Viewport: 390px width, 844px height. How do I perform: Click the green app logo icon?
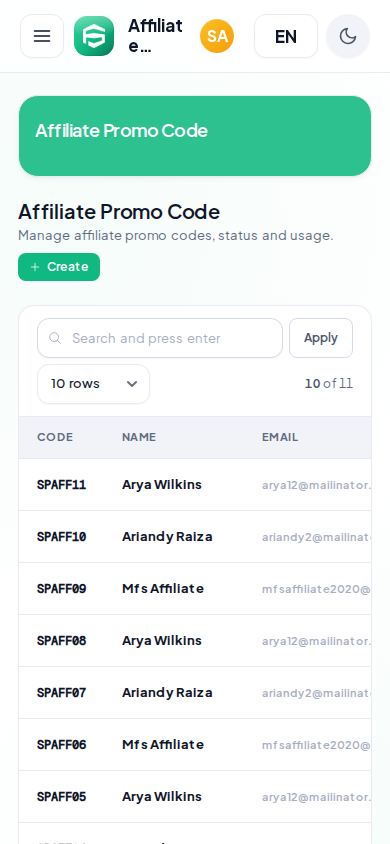click(x=94, y=36)
